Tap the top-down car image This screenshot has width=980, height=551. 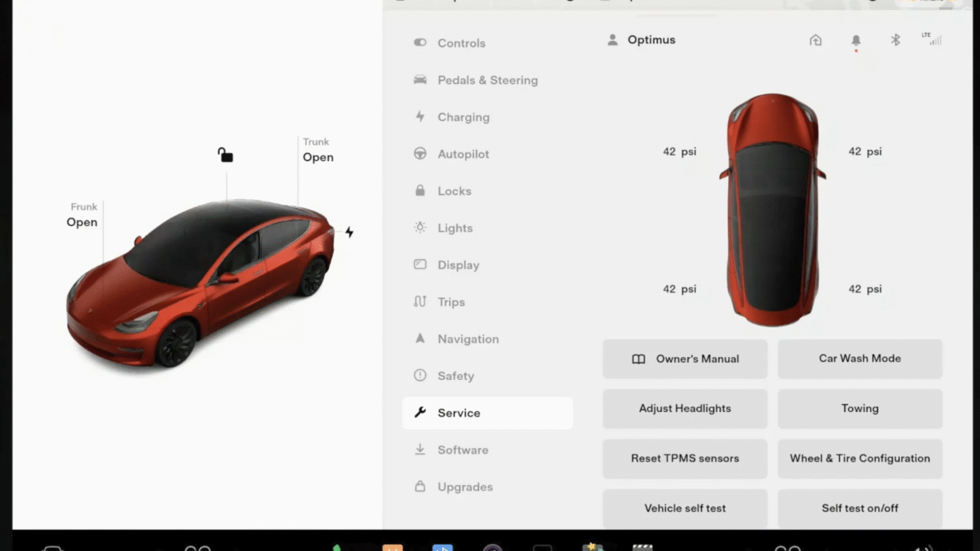coord(773,210)
